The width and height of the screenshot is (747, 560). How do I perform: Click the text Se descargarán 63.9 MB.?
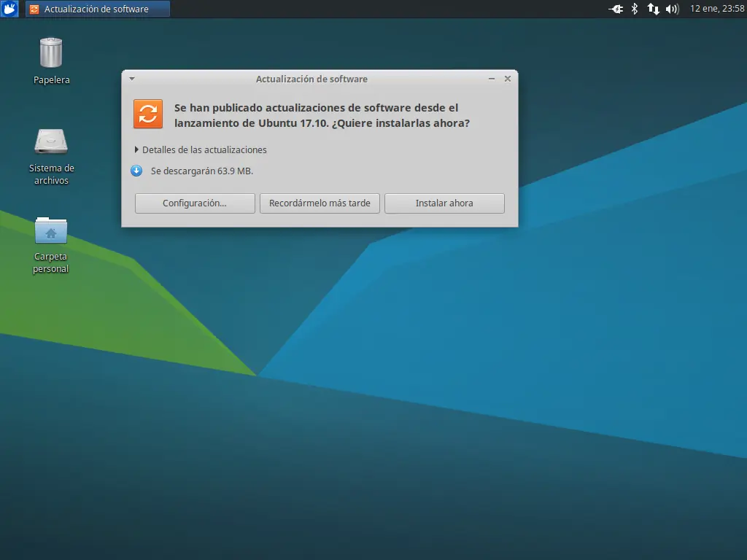point(202,171)
